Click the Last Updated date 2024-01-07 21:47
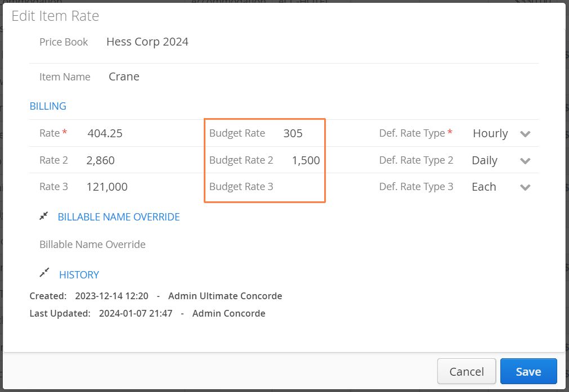This screenshot has width=569, height=392. tap(136, 313)
